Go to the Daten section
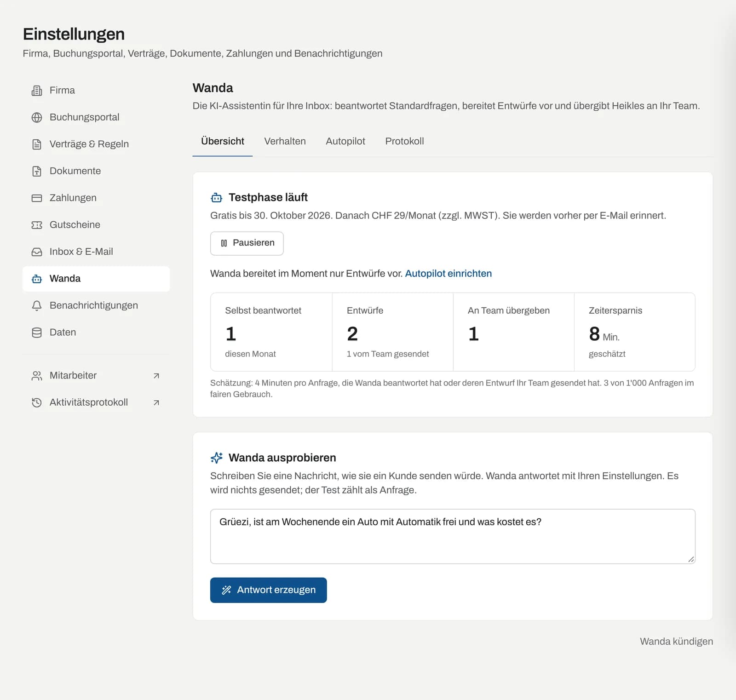 96,333
